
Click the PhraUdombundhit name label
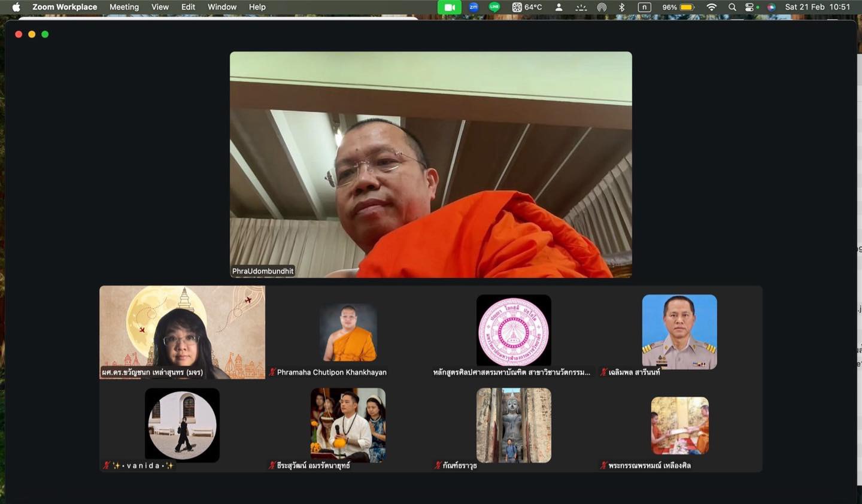(x=262, y=271)
